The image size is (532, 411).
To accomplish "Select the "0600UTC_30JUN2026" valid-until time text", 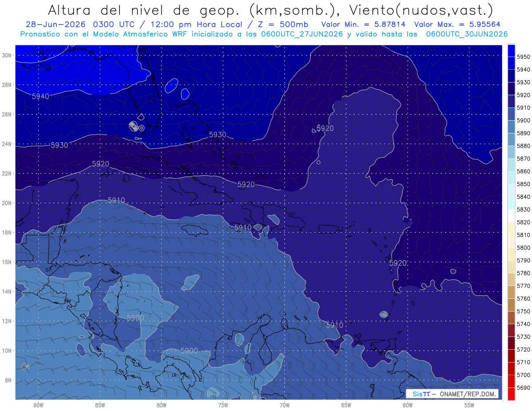I will (x=467, y=34).
